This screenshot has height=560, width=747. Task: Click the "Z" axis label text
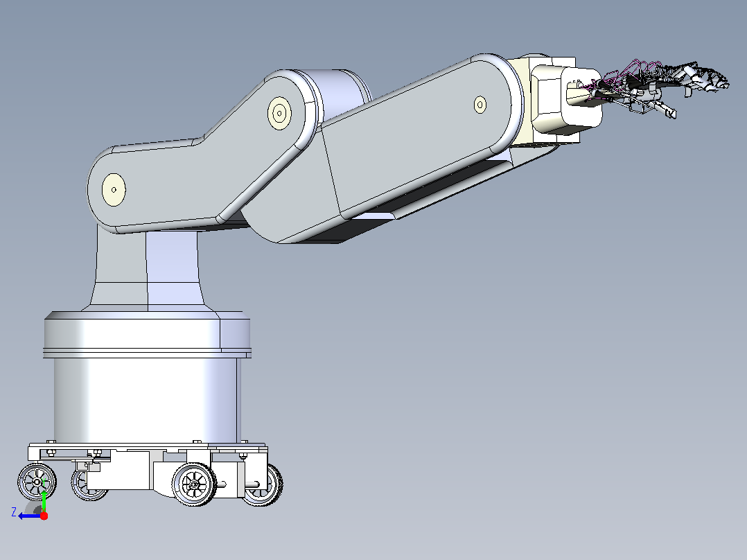click(x=14, y=512)
